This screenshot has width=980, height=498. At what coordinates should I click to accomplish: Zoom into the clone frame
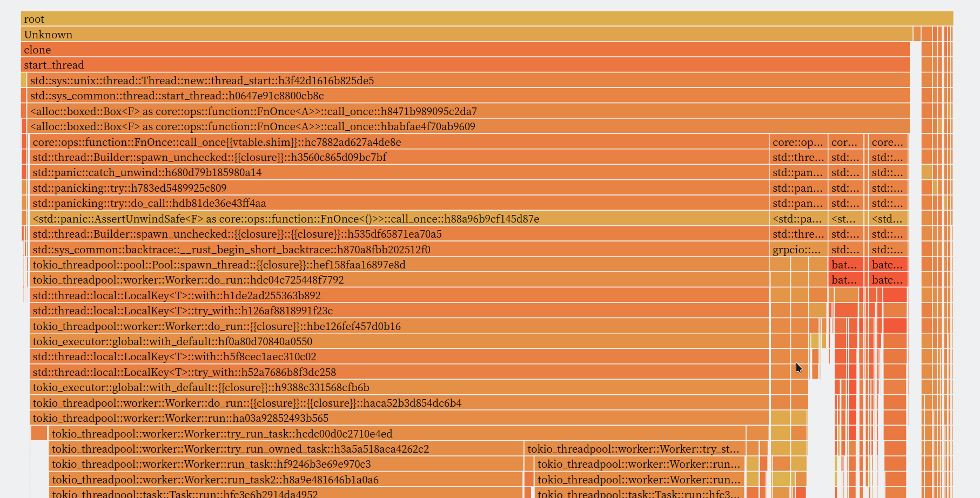point(465,50)
